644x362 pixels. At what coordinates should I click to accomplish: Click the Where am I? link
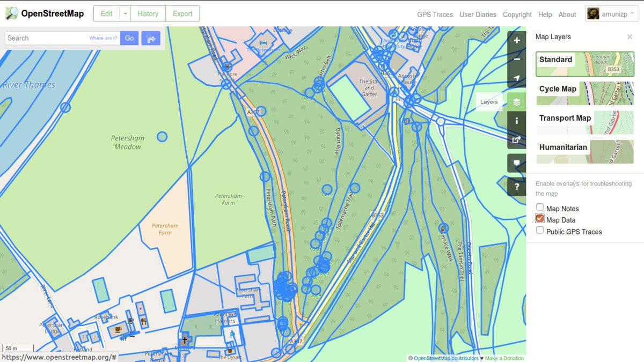[x=103, y=38]
